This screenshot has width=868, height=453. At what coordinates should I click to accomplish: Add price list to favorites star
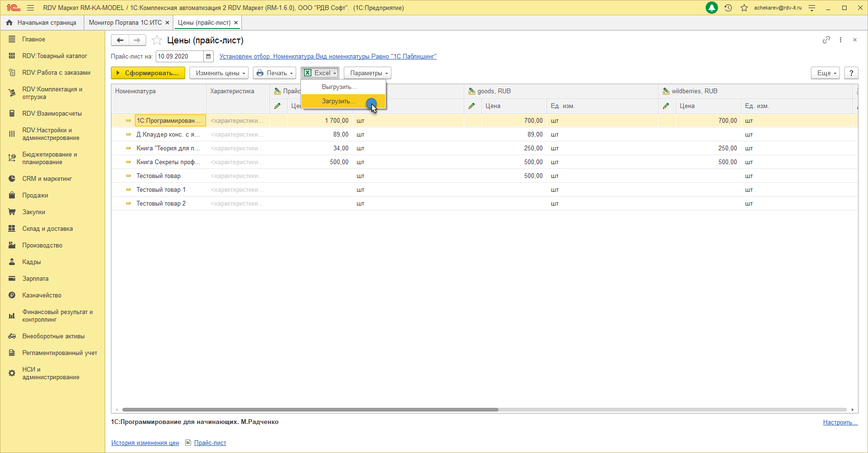click(157, 40)
